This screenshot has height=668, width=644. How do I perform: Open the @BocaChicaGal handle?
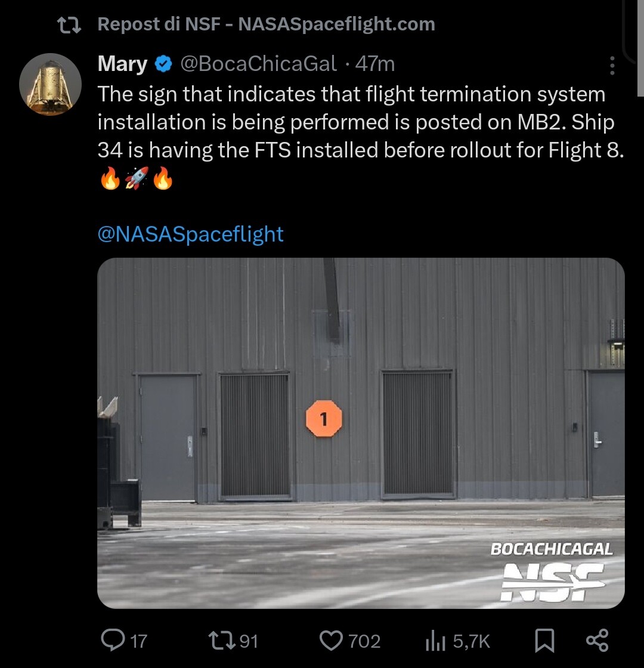(x=258, y=63)
